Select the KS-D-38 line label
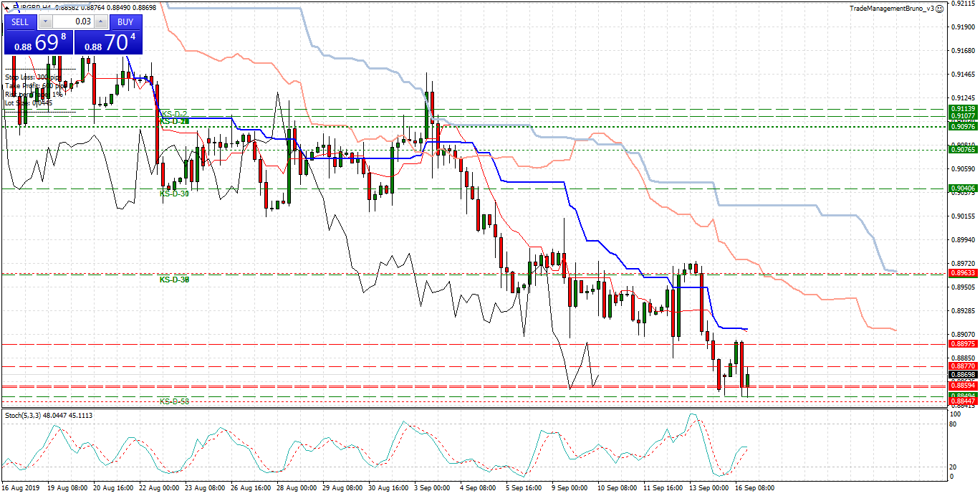The height and width of the screenshot is (496, 980). point(174,280)
